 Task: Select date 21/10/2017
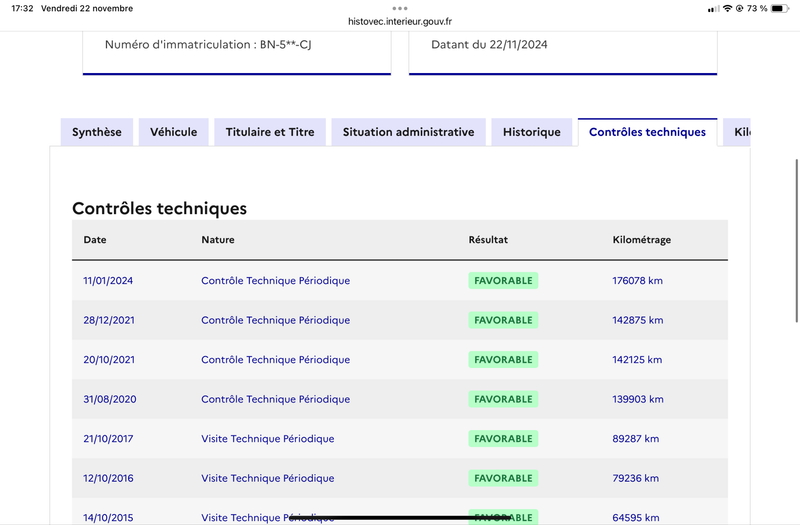point(108,439)
